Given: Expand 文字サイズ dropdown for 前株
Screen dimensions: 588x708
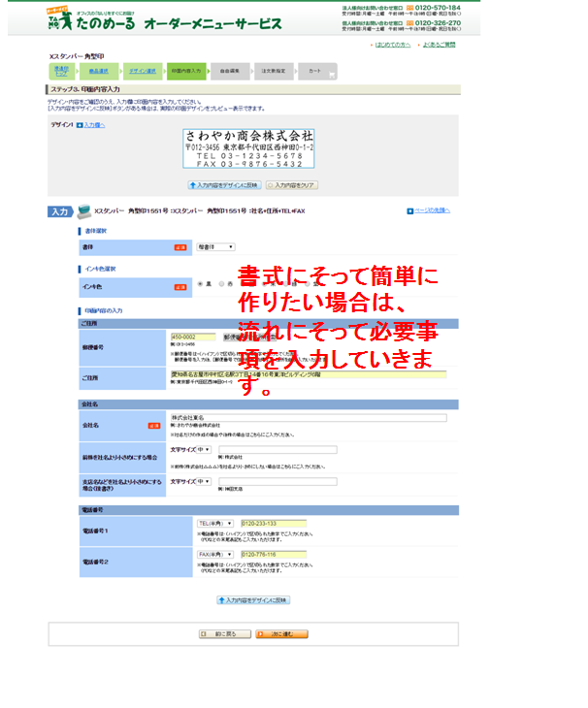Looking at the screenshot, I should coord(203,450).
